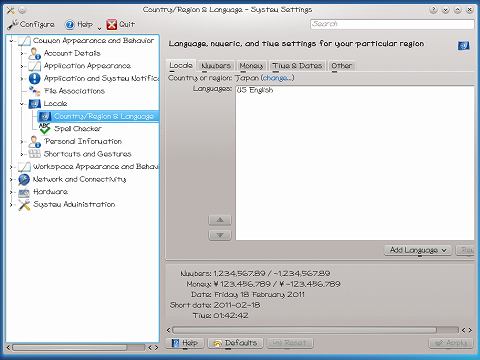Screen dimensions: 480x360
Task: Expand the Application Appearance tree node
Action: tap(22, 66)
